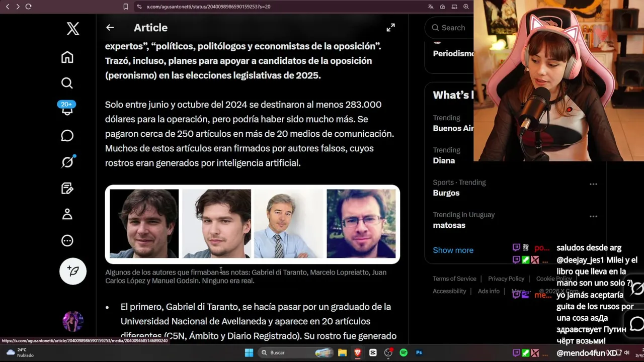
Task: Open CapCut from the taskbar
Action: click(373, 352)
